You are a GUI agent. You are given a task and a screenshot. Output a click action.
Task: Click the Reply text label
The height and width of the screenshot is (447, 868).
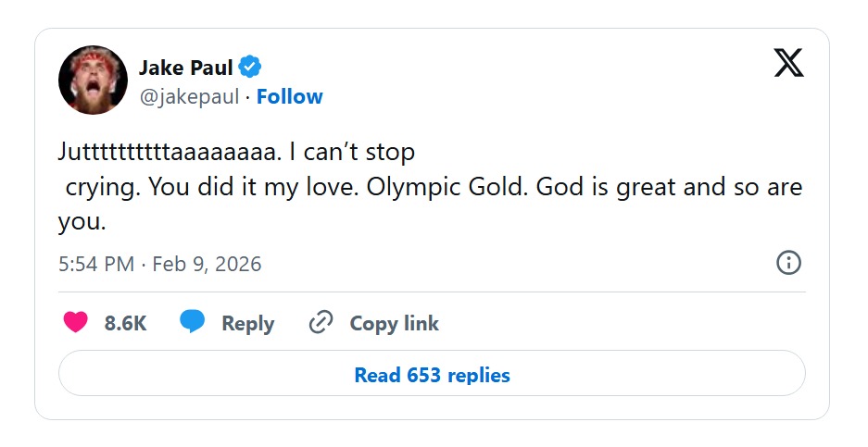tap(247, 324)
